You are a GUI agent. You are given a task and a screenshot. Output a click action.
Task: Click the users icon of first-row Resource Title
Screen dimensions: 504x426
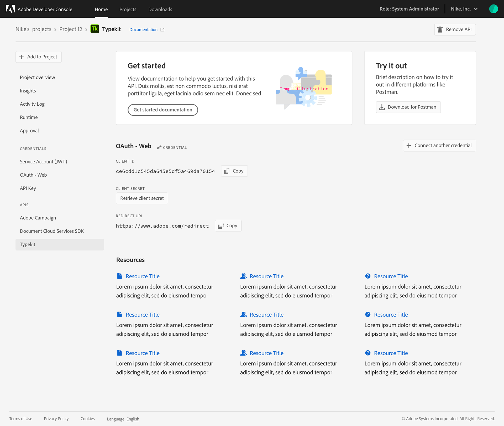(243, 276)
